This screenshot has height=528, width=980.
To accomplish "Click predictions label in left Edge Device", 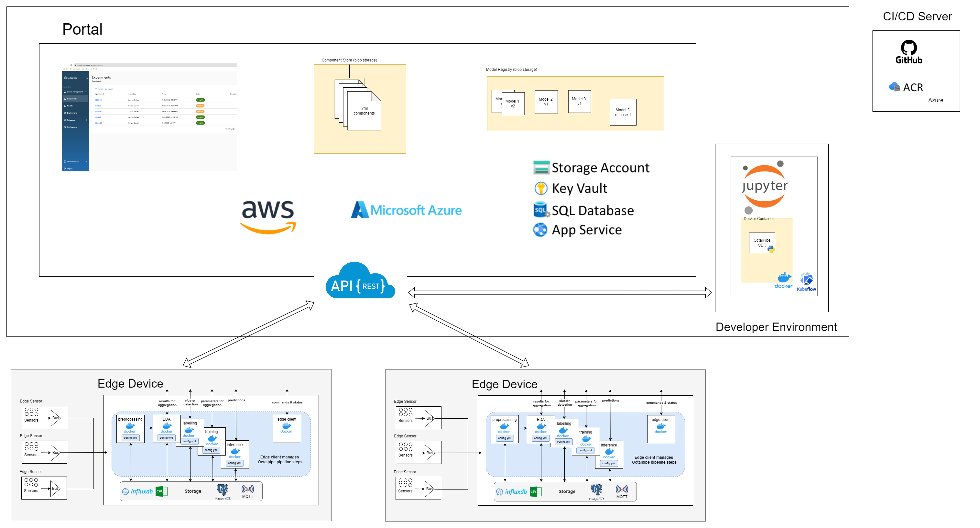I will point(236,400).
